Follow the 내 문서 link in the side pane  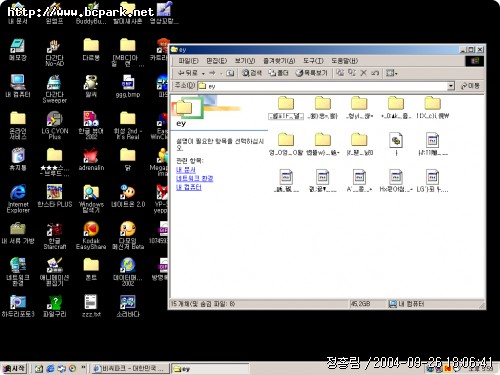tap(186, 170)
